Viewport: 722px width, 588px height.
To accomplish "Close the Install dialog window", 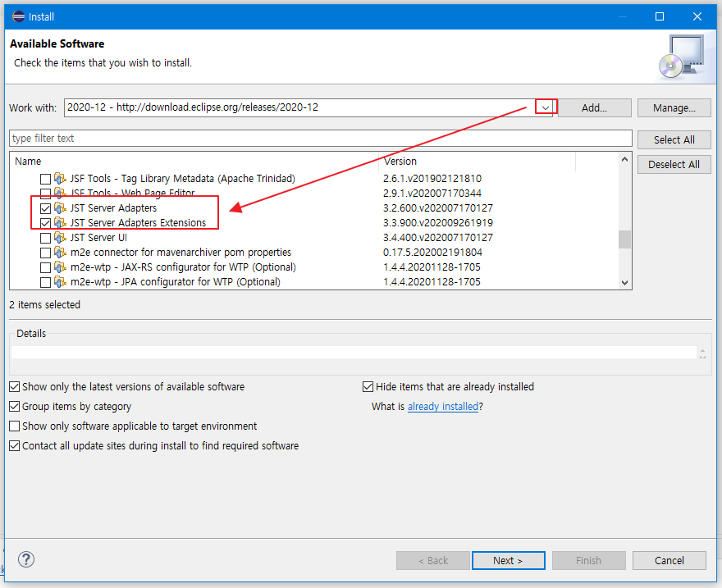I will [697, 16].
